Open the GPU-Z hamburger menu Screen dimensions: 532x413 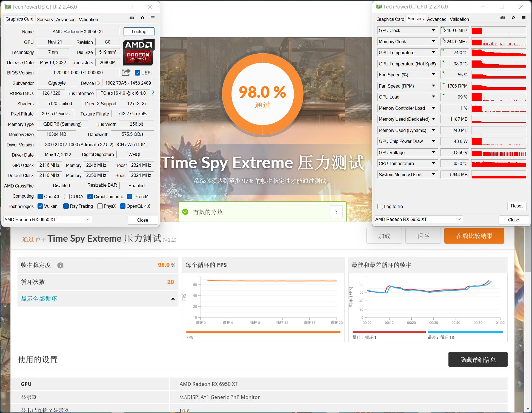153,18
